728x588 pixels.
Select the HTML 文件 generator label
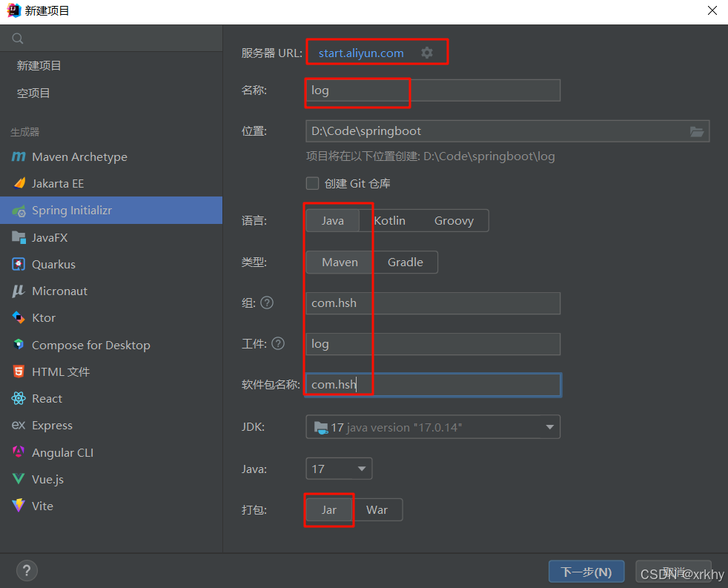(x=61, y=372)
